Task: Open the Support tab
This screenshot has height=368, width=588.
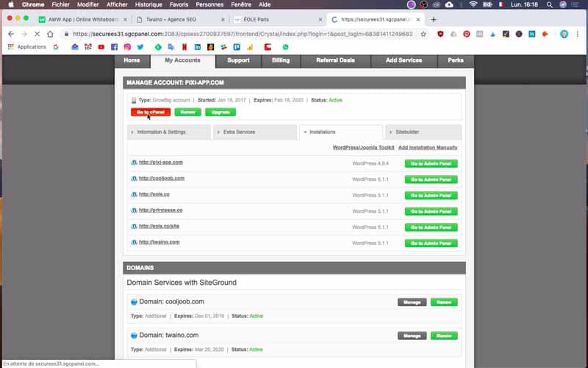Action: 238,60
